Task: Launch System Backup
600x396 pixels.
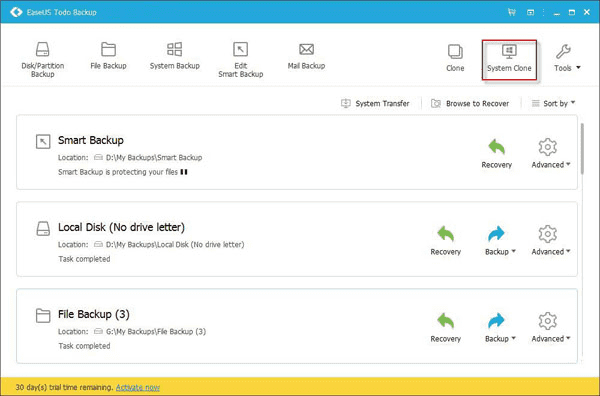Action: click(174, 56)
